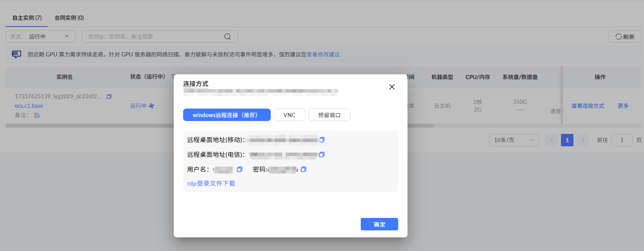
Task: Click the 350G system disk cell
Action: [520, 102]
